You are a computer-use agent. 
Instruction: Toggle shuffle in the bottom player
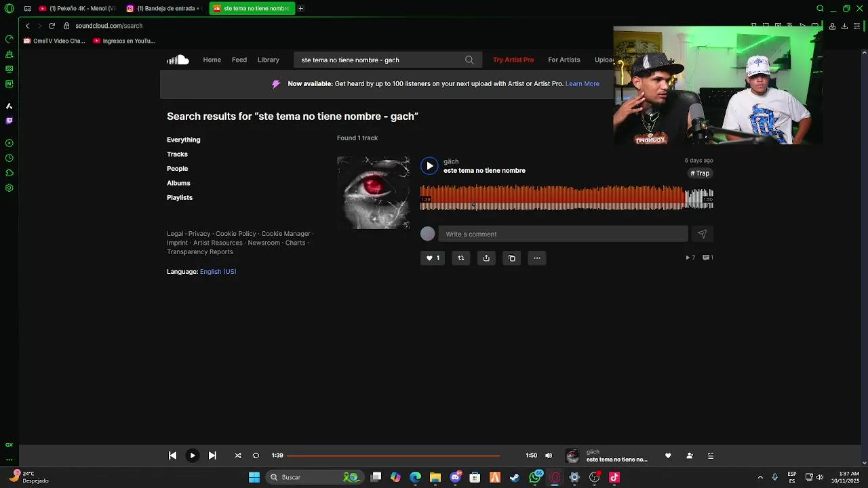(238, 455)
